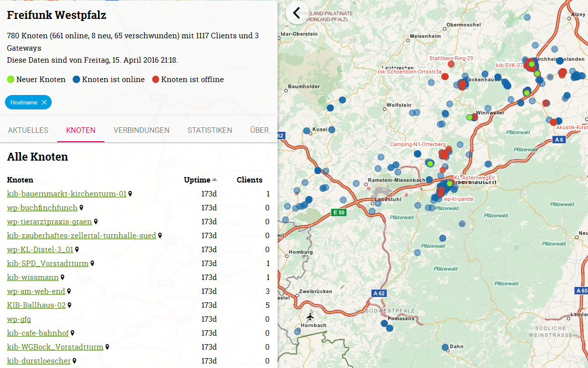Click the map label wp-kl-panda

[458, 199]
